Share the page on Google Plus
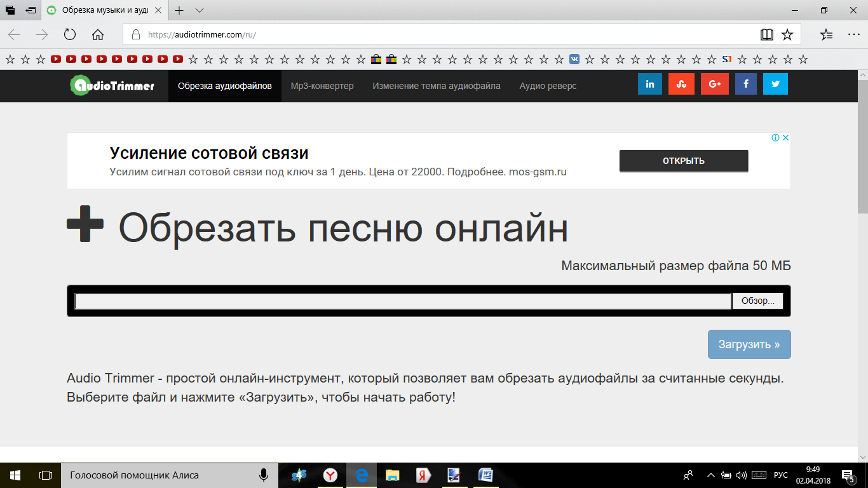868x488 pixels. (714, 84)
